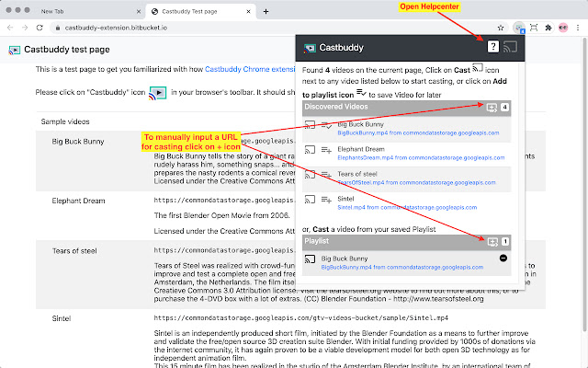The height and width of the screenshot is (368, 588).
Task: Click the page vertical scrollbar
Action: 585,184
